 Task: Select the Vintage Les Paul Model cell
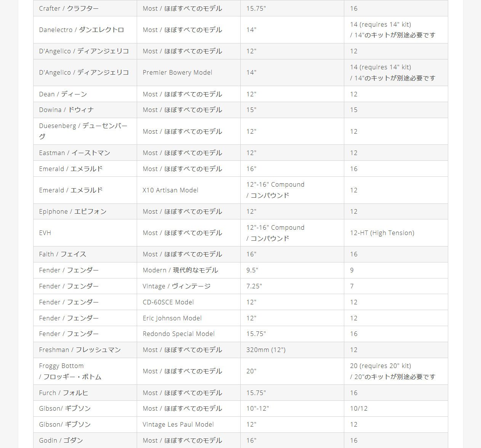(178, 424)
